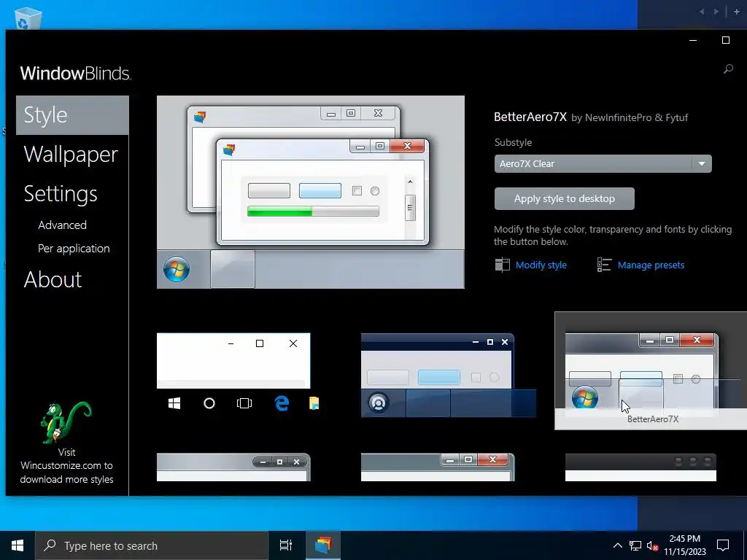Open the clock showing 2:45 PM
Viewport: 747px width, 560px height.
tap(684, 545)
